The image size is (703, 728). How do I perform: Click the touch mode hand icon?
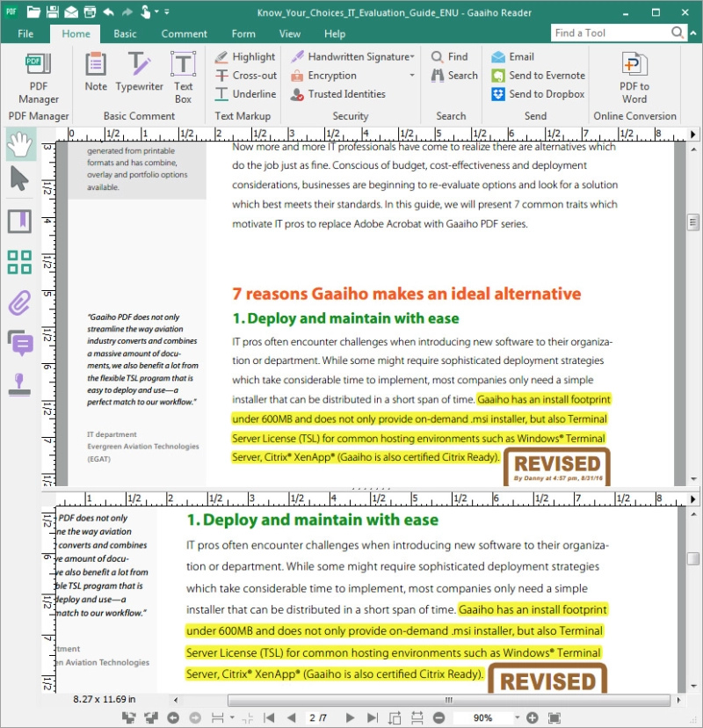point(145,12)
